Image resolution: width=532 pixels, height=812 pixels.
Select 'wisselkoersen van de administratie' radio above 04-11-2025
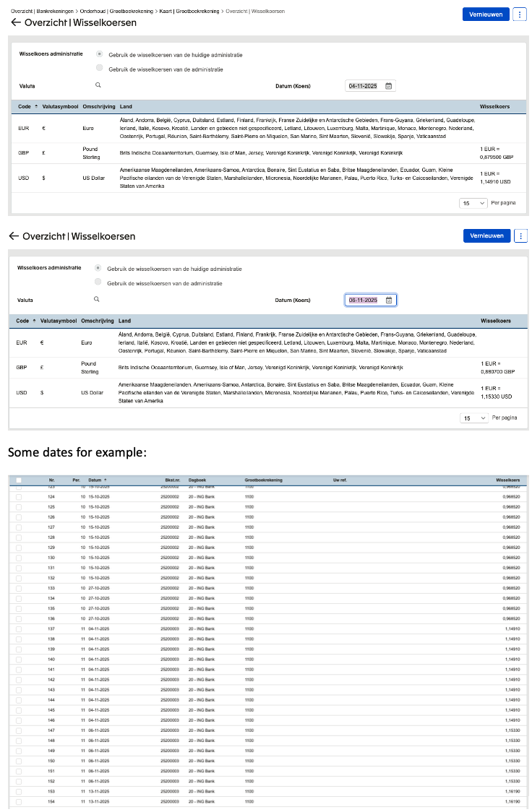(x=99, y=69)
